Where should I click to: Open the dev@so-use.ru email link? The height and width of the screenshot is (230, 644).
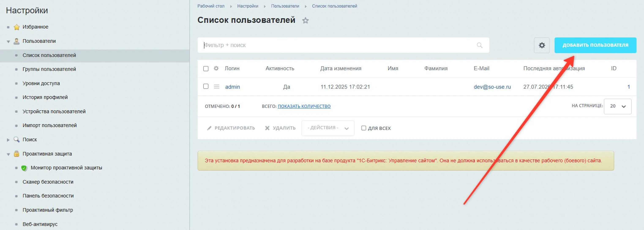pyautogui.click(x=492, y=87)
